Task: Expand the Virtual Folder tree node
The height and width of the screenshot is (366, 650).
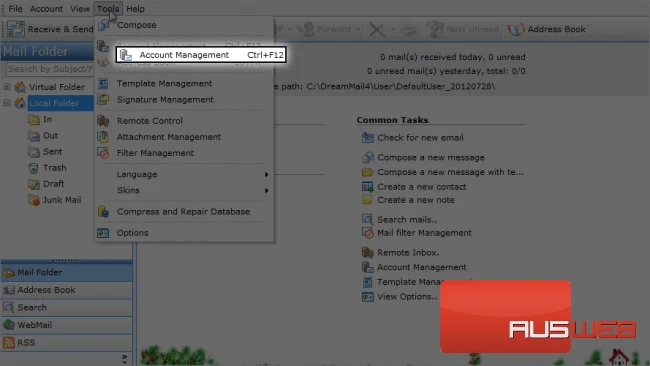Action: [x=7, y=87]
